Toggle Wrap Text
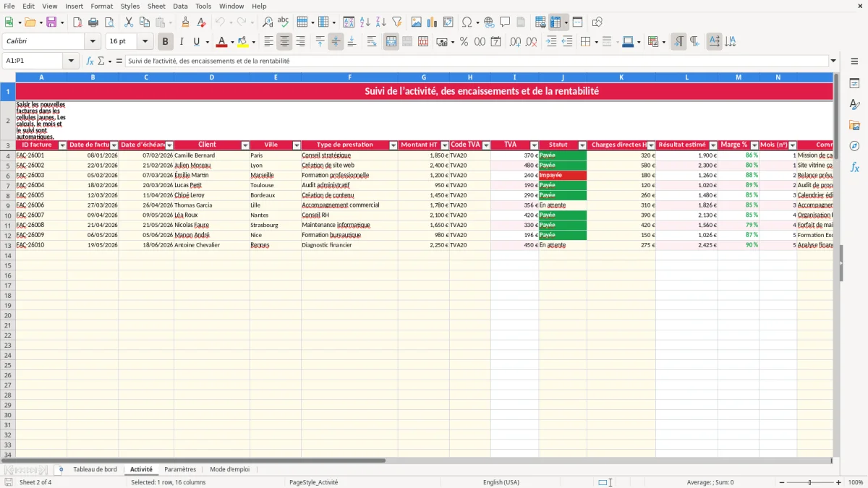 coord(372,42)
